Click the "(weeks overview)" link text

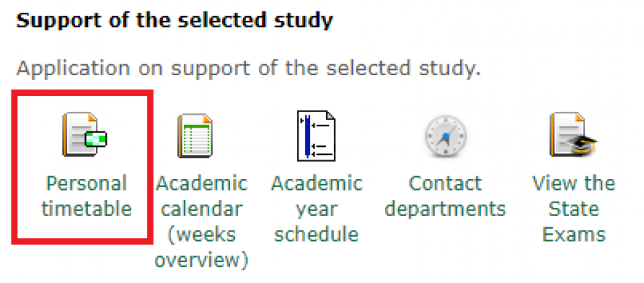click(x=202, y=247)
